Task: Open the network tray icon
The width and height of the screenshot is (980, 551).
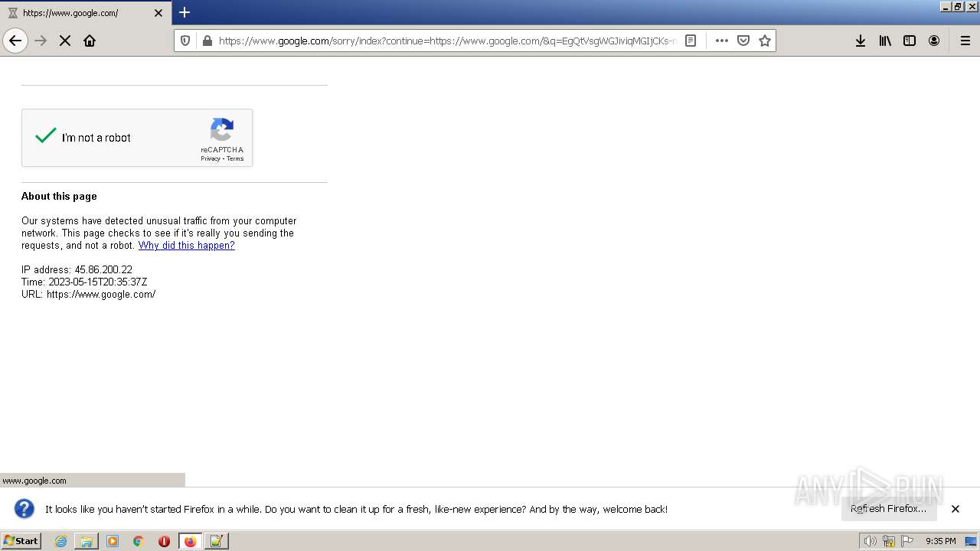Action: (888, 541)
